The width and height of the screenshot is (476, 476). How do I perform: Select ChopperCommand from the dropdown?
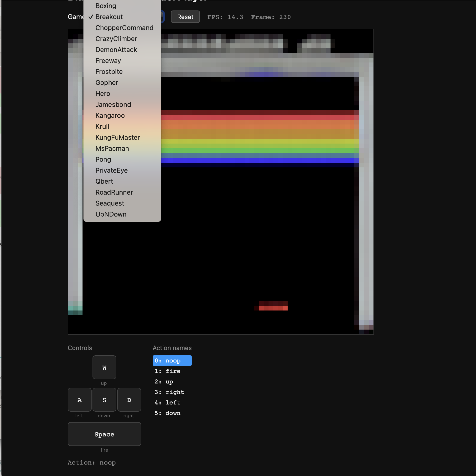pyautogui.click(x=122, y=28)
